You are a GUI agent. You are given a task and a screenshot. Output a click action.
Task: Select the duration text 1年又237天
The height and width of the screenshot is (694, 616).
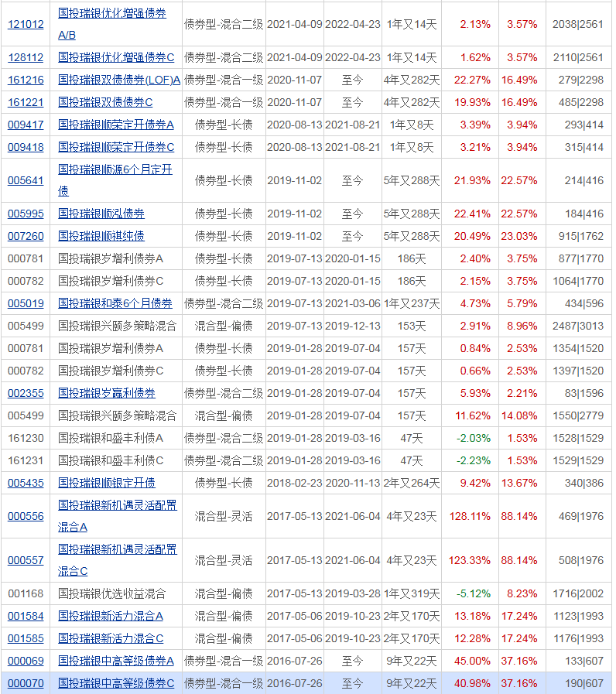(412, 304)
